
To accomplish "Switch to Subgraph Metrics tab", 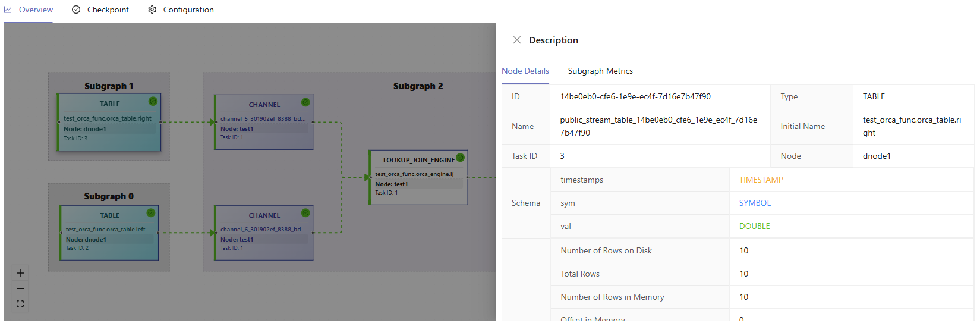I will pos(600,71).
